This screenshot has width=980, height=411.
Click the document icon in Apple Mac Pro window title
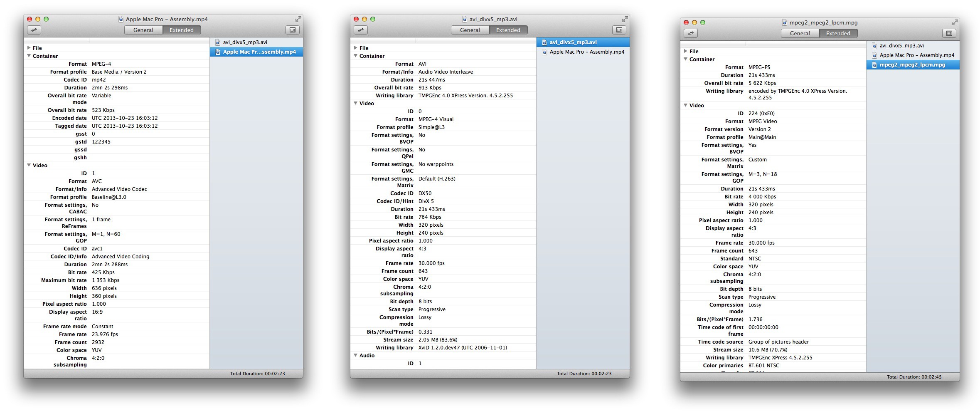pyautogui.click(x=121, y=19)
